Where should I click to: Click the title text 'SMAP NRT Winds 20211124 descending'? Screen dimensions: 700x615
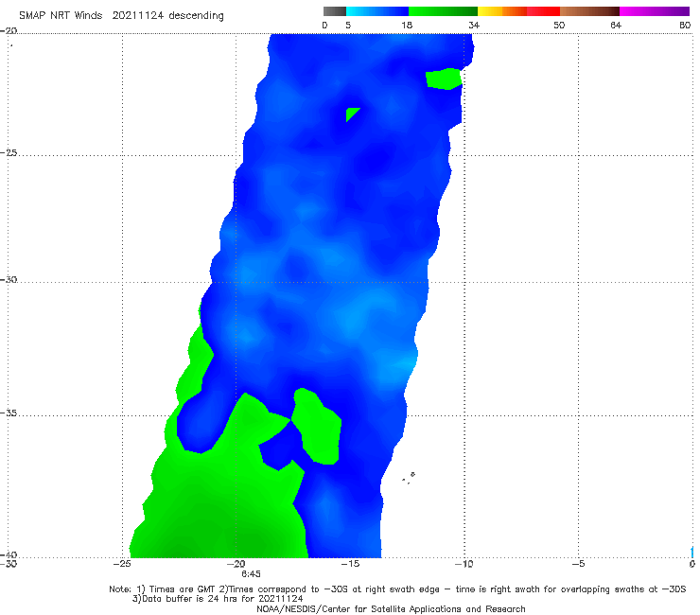pos(121,15)
